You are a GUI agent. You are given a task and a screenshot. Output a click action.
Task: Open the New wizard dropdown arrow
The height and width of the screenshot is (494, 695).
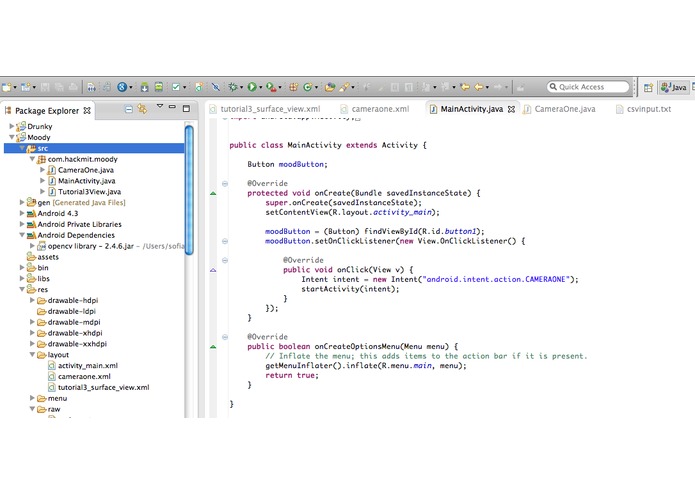[x=15, y=88]
